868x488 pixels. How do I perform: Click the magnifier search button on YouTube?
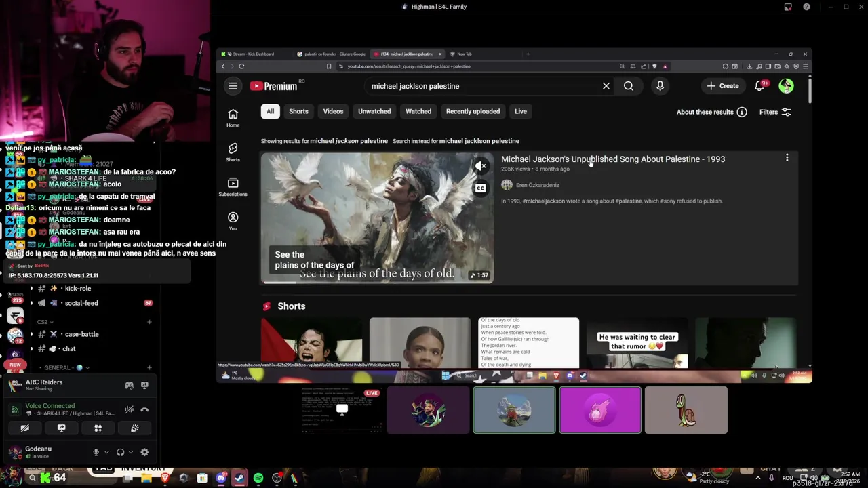[x=629, y=86]
